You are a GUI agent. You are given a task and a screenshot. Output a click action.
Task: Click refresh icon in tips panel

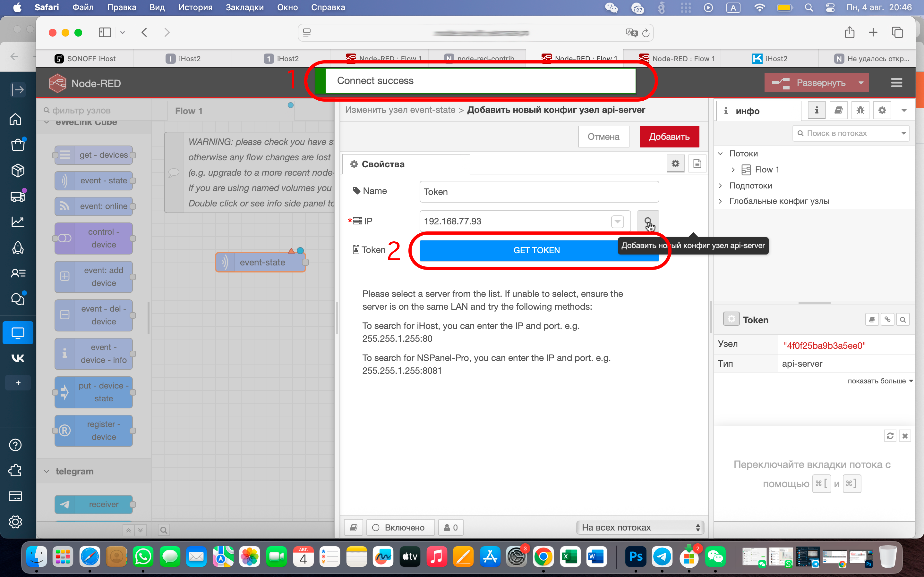pos(890,436)
